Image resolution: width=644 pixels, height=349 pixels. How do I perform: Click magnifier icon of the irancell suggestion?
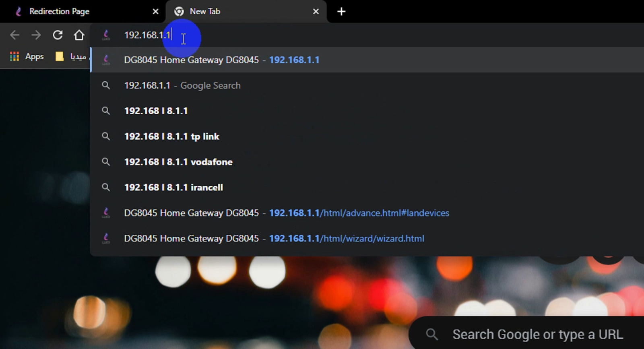click(x=105, y=187)
